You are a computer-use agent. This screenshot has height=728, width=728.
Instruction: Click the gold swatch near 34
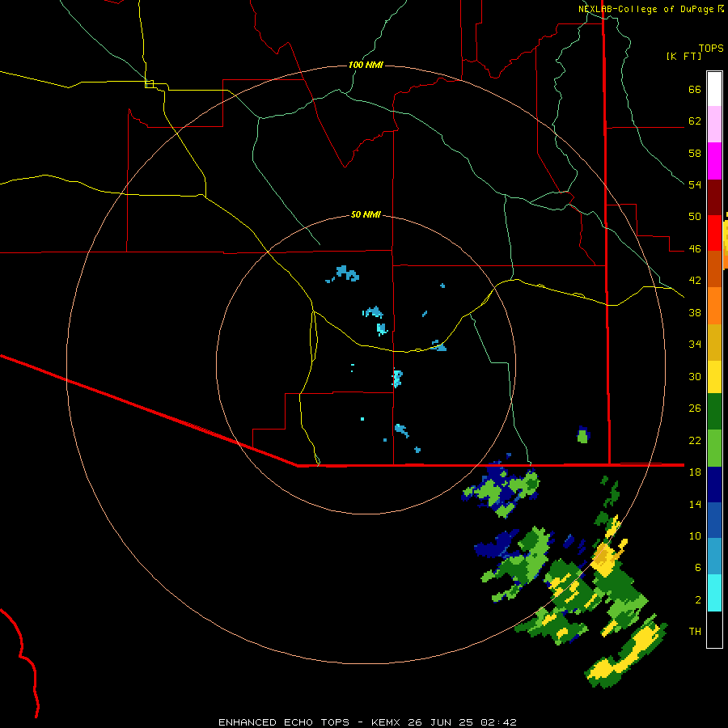714,343
